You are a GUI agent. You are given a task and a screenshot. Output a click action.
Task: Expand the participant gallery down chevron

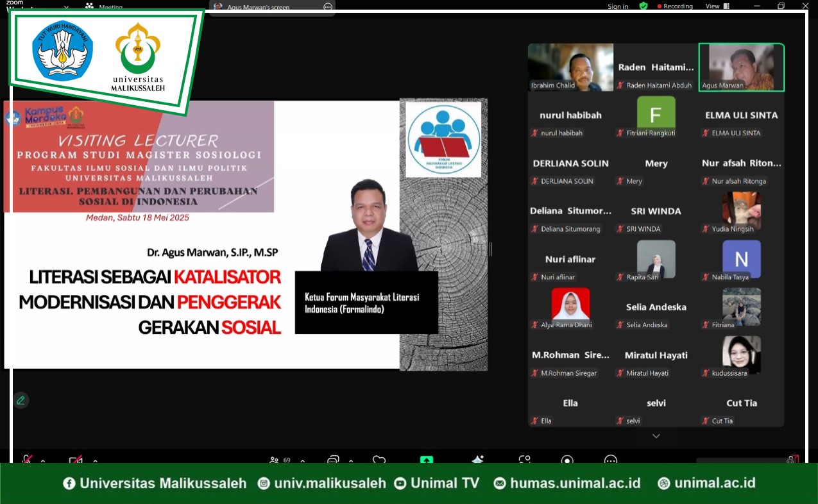pos(656,436)
